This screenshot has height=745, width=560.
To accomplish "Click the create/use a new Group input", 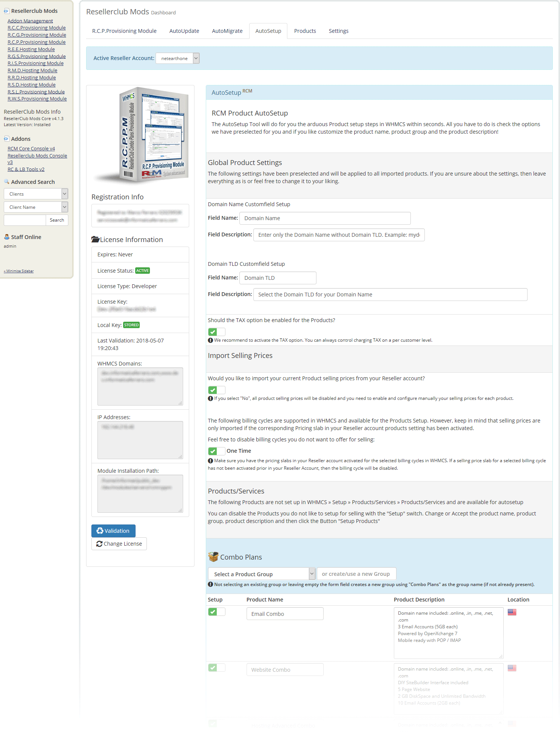I will click(x=356, y=574).
